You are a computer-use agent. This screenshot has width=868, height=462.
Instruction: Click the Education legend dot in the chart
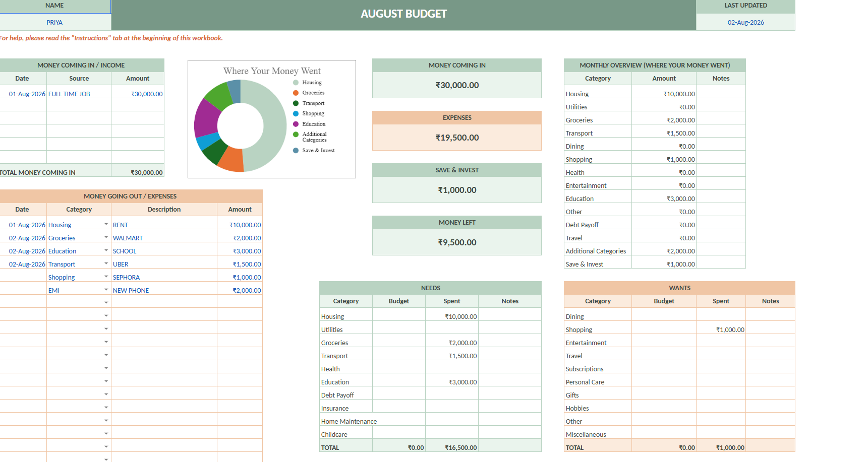[x=296, y=124]
